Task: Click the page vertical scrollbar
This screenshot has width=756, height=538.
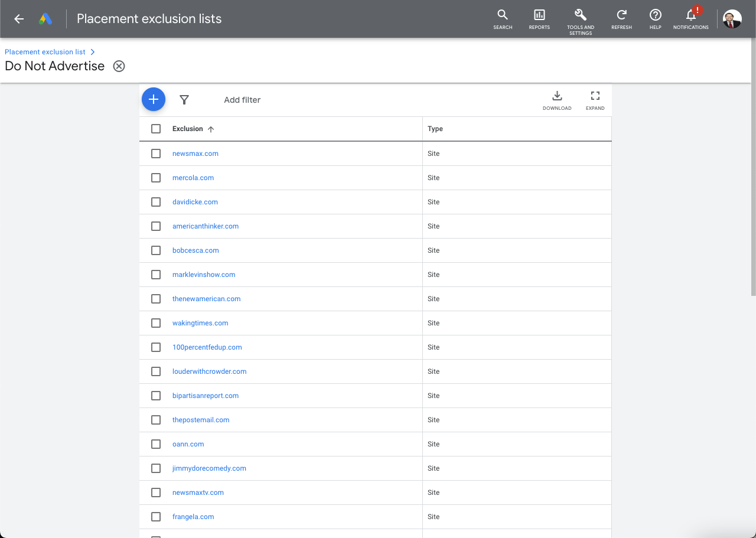Action: coord(753,168)
